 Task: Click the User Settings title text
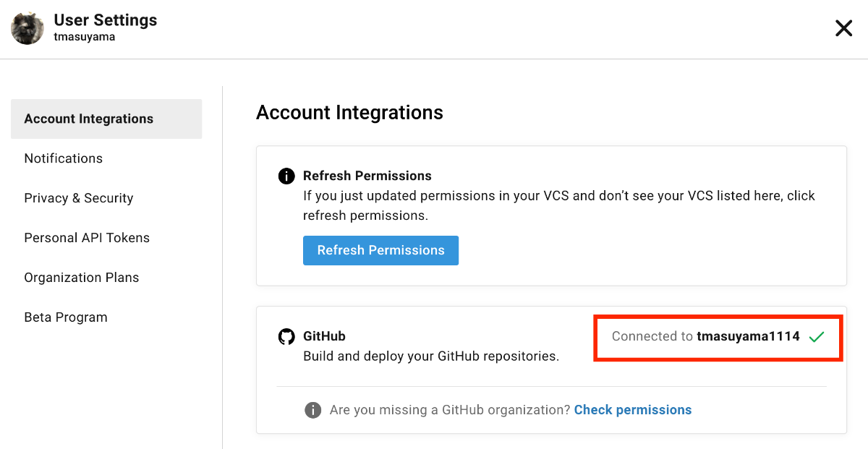[x=106, y=20]
